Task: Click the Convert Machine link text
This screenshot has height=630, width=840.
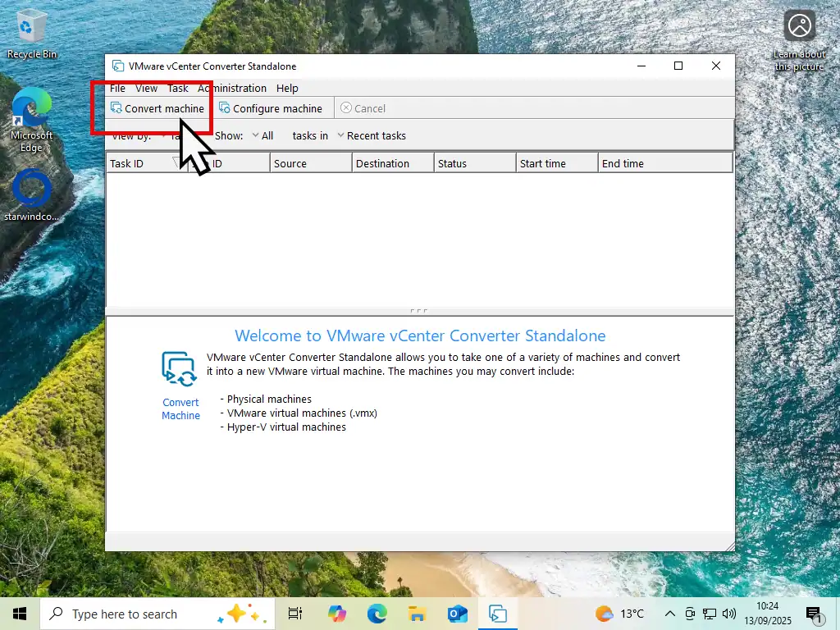Action: coord(180,409)
